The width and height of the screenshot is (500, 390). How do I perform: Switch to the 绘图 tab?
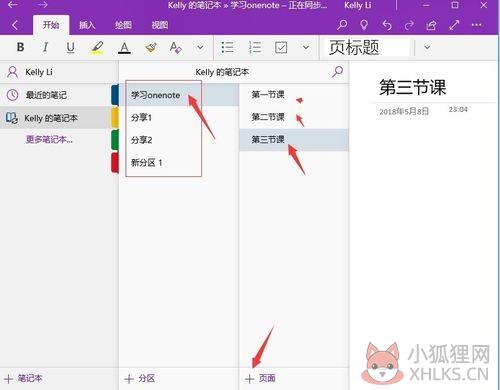(x=123, y=25)
